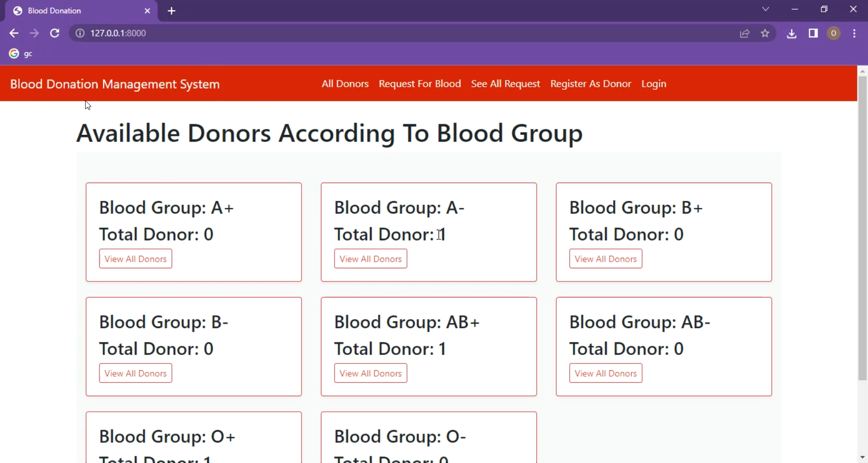Click the Blood Group: AB+ title
Image resolution: width=868 pixels, height=463 pixels.
pos(407,322)
